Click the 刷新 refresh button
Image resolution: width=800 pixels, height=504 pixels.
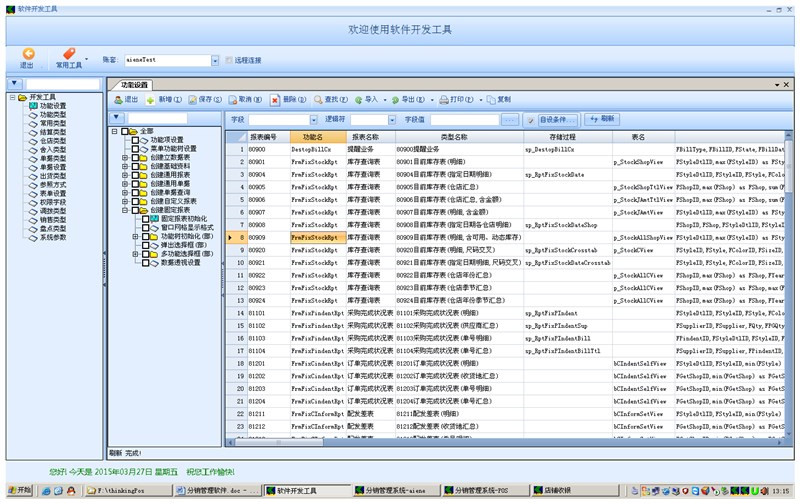[x=602, y=119]
